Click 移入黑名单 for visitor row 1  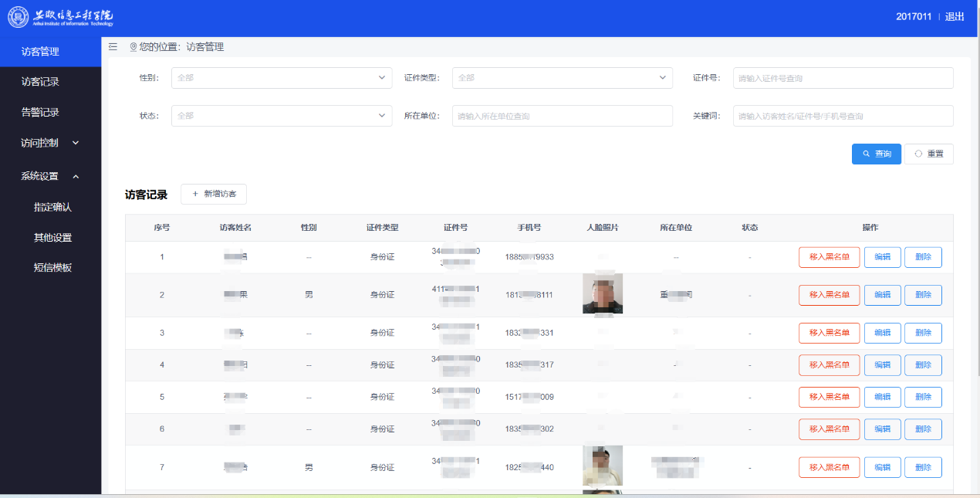(829, 257)
